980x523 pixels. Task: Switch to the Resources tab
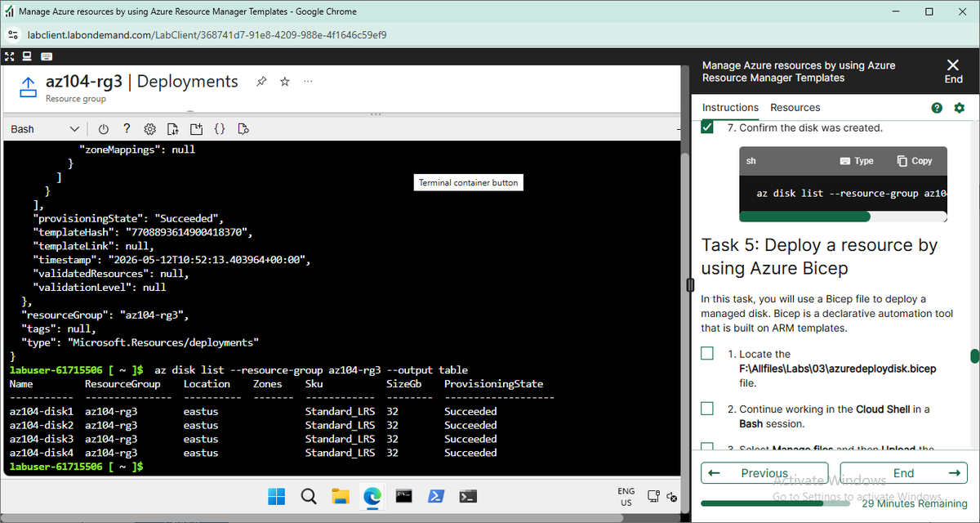[795, 108]
